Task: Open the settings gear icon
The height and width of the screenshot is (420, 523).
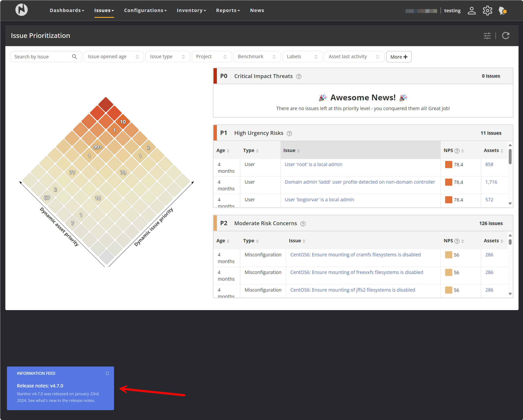Action: pos(487,11)
